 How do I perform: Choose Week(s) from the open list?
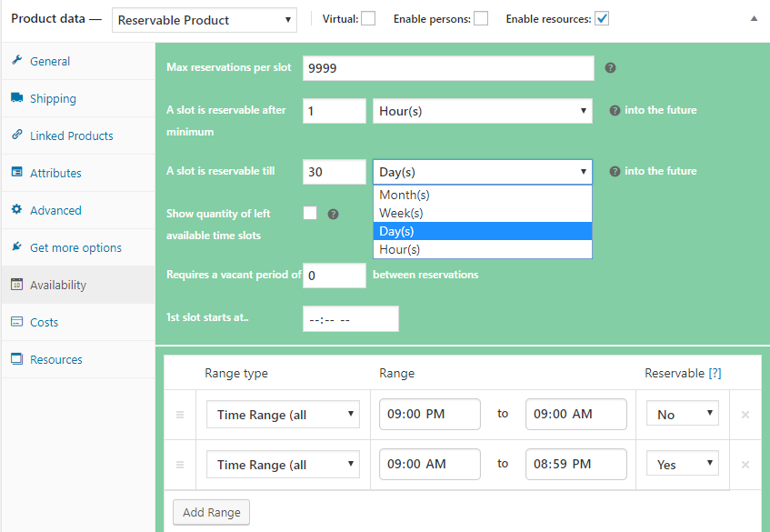(x=401, y=213)
